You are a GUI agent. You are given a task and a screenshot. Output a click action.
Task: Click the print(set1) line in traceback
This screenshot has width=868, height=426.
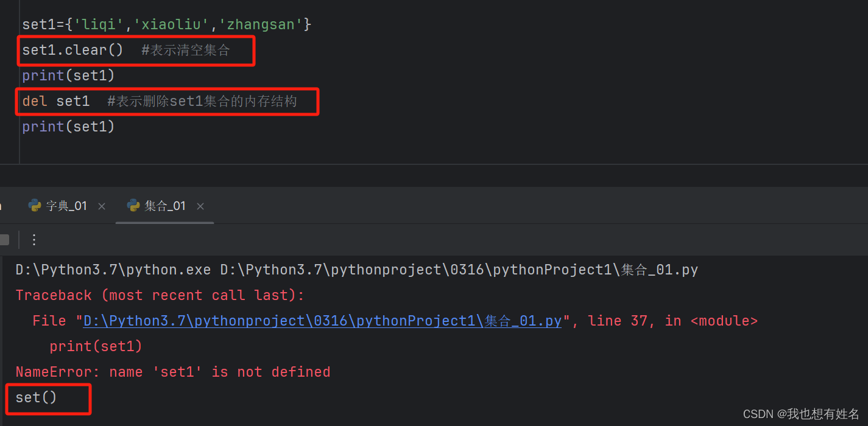pyautogui.click(x=96, y=346)
